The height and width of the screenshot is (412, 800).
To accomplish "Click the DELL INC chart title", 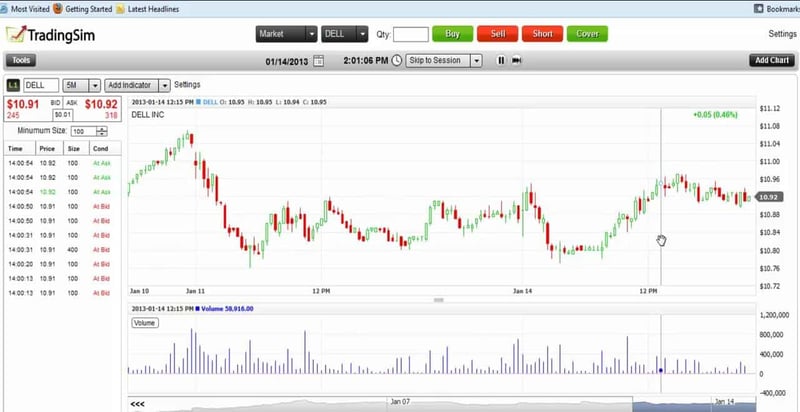I will click(x=148, y=115).
